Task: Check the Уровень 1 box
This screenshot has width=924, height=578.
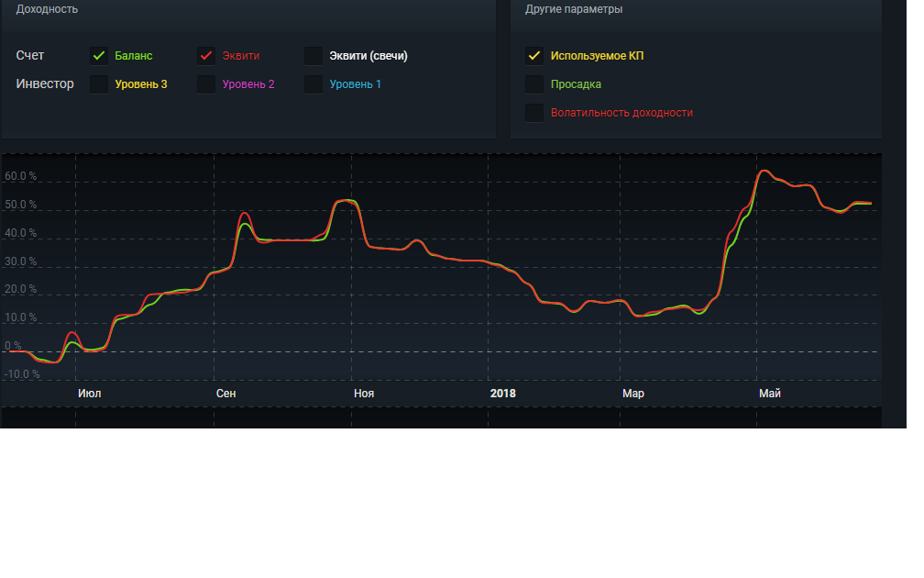Action: click(313, 84)
